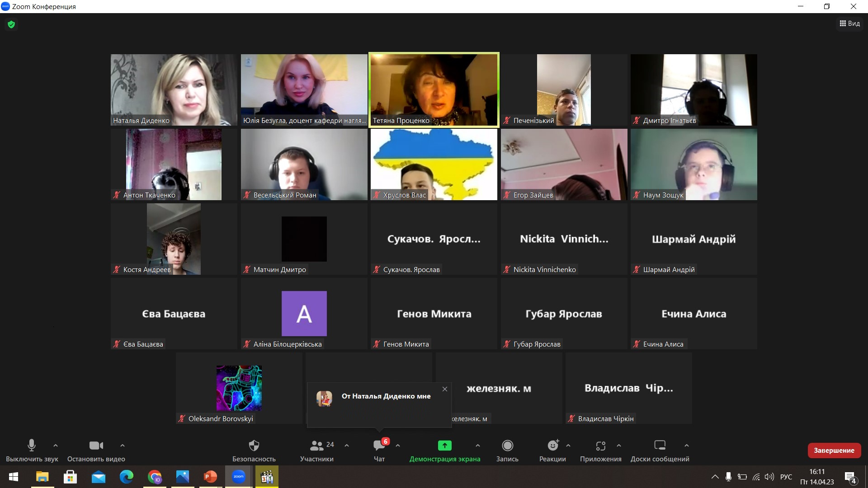Screen dimensions: 868x488
Task: Open the Security shield icon
Action: 254,446
